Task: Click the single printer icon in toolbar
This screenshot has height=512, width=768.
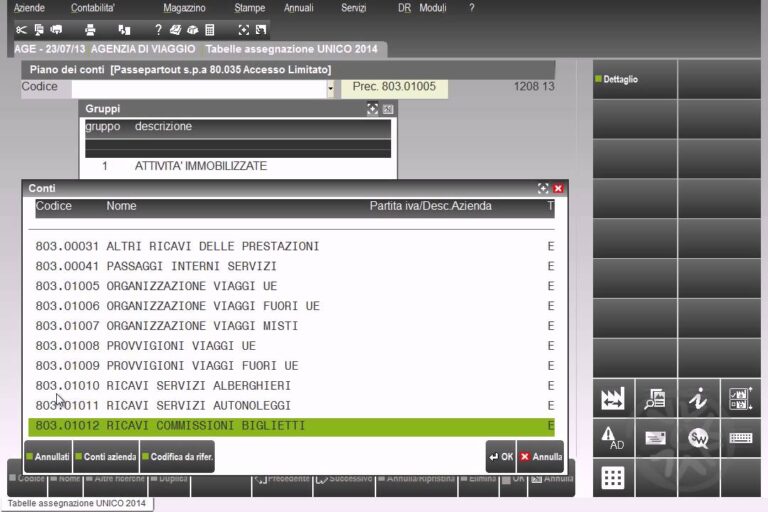Action: 90,30
